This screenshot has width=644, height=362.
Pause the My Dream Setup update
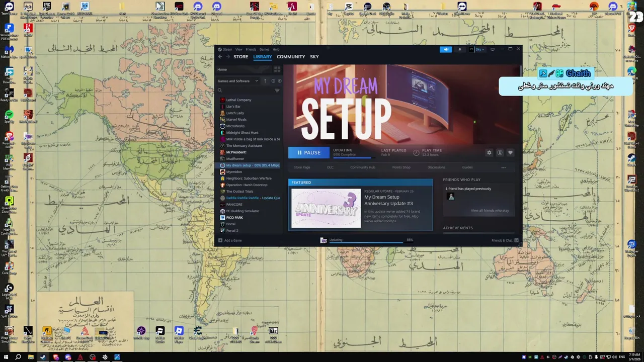pos(309,152)
